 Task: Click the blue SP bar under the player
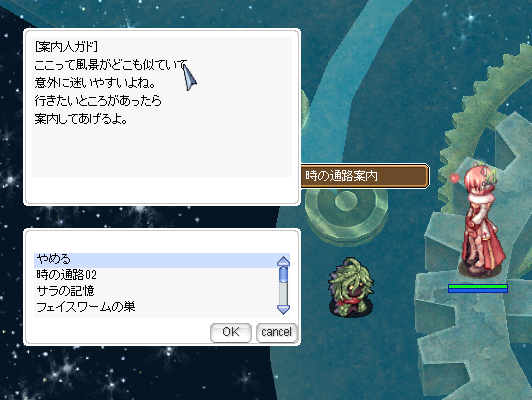(x=478, y=290)
